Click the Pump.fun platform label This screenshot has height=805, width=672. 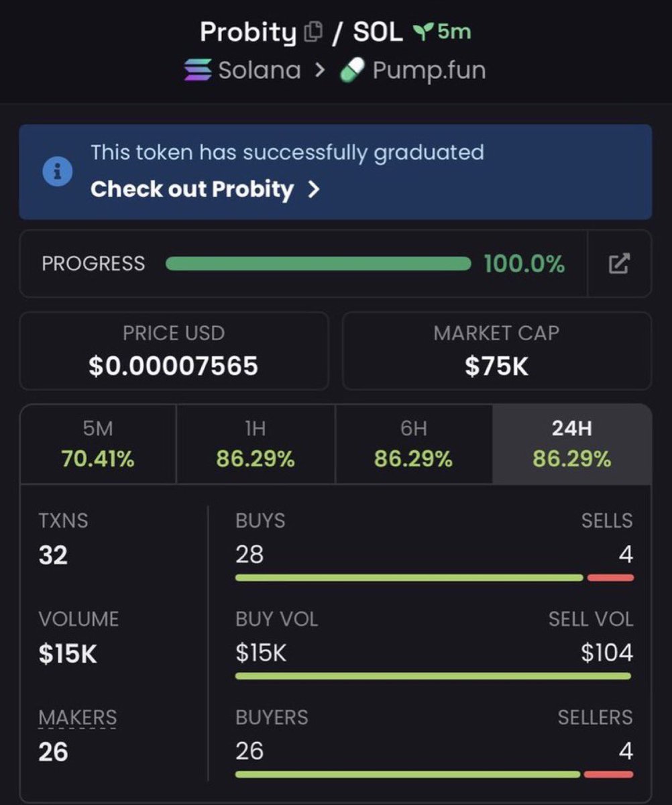point(429,70)
